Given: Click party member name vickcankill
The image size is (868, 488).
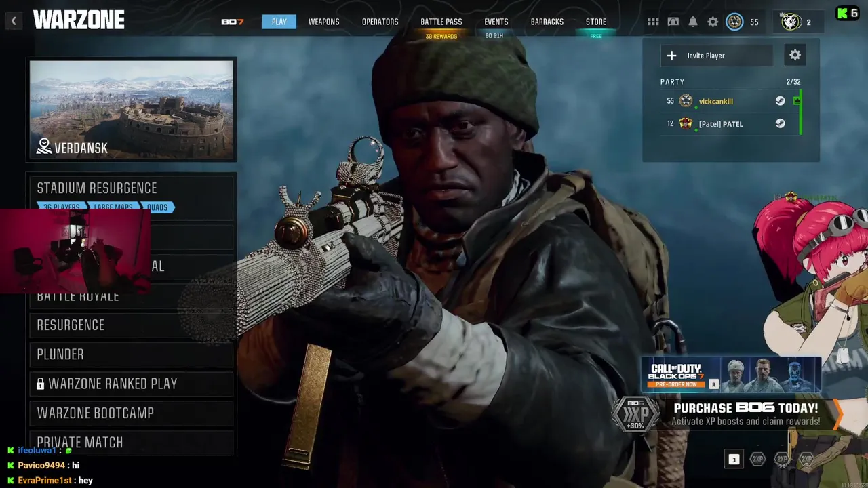Looking at the screenshot, I should tap(715, 101).
